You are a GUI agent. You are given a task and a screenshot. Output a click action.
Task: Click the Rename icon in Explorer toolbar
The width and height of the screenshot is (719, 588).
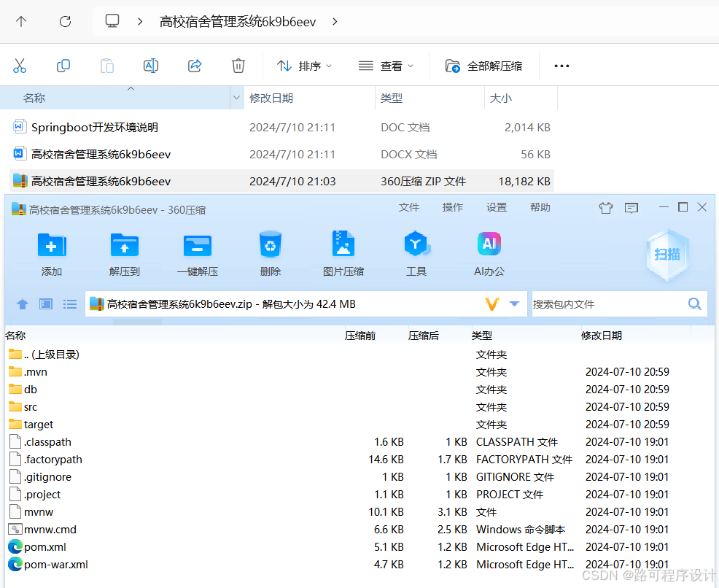tap(151, 66)
